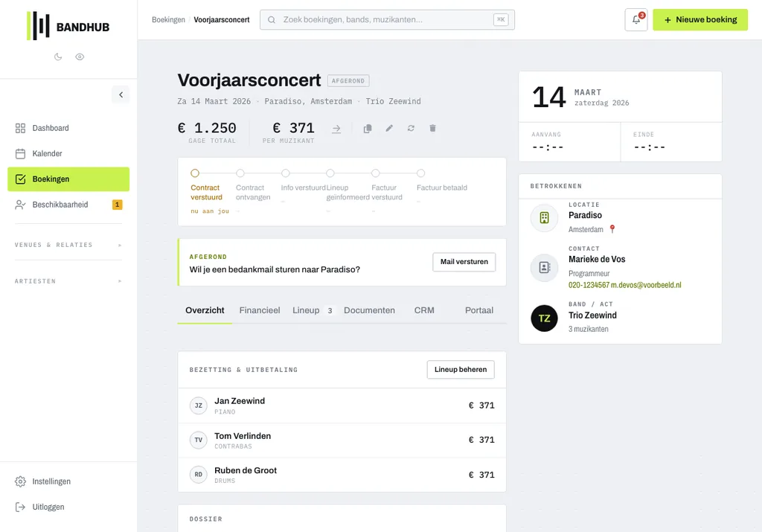Switch to the Financieel tab
Image resolution: width=762 pixels, height=532 pixels.
coord(260,310)
